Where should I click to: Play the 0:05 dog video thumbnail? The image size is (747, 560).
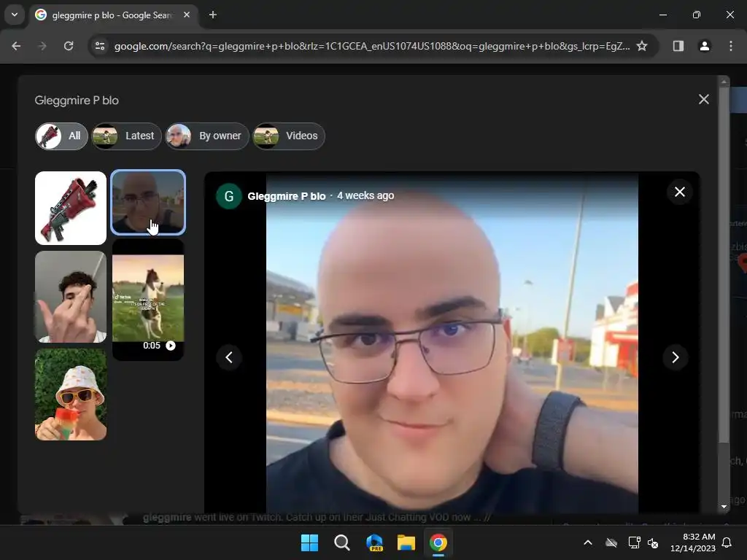coord(147,300)
